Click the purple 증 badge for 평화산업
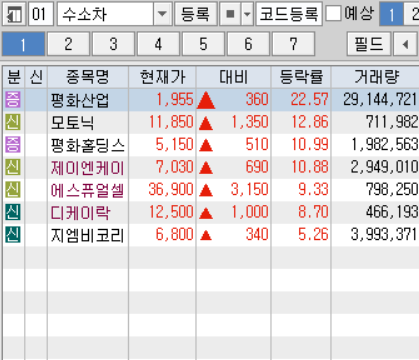 (13, 99)
